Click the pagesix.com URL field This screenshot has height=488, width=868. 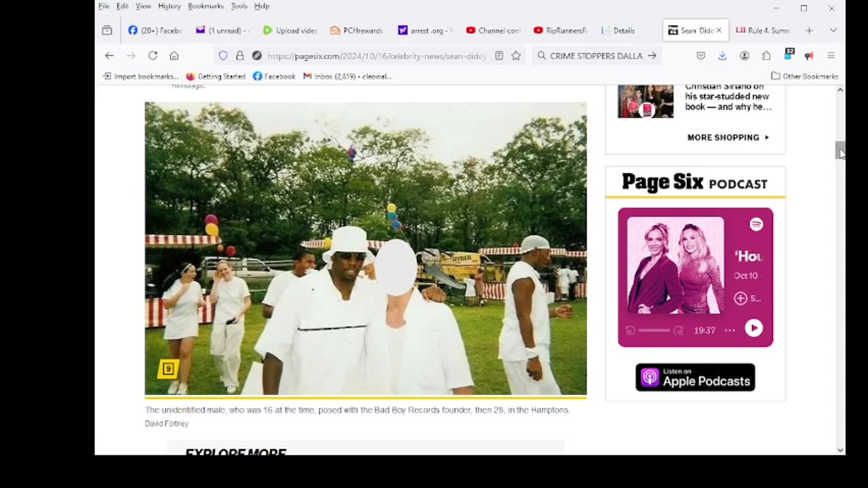click(x=377, y=56)
